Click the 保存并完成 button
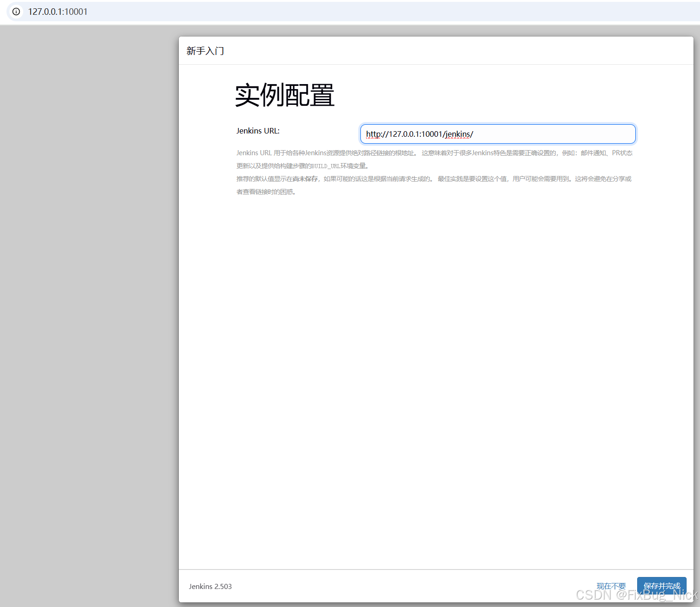 [662, 586]
